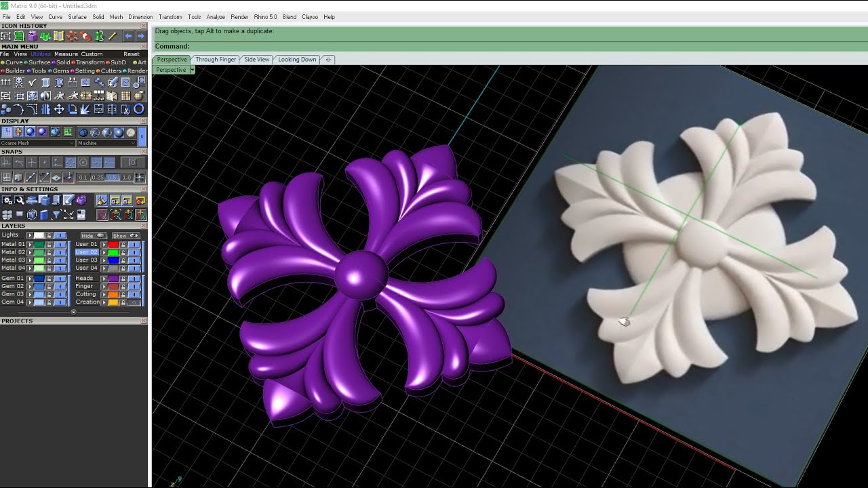This screenshot has width=868, height=488.
Task: Expand the Gem 01 layer arrow
Action: point(30,279)
